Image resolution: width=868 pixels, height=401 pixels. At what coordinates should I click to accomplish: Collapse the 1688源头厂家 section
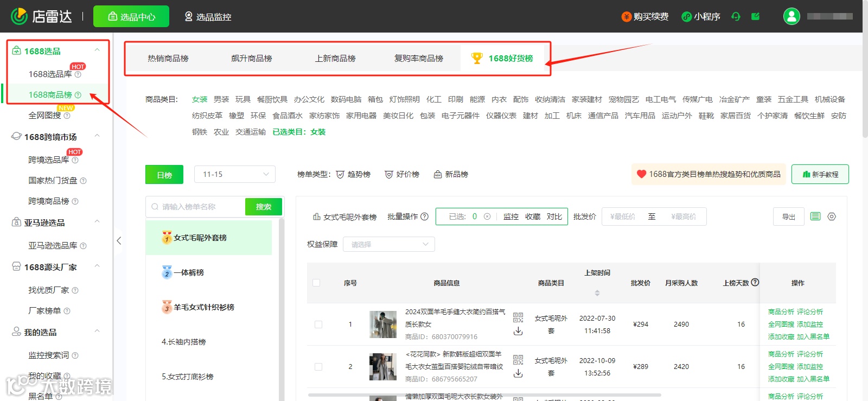click(97, 266)
